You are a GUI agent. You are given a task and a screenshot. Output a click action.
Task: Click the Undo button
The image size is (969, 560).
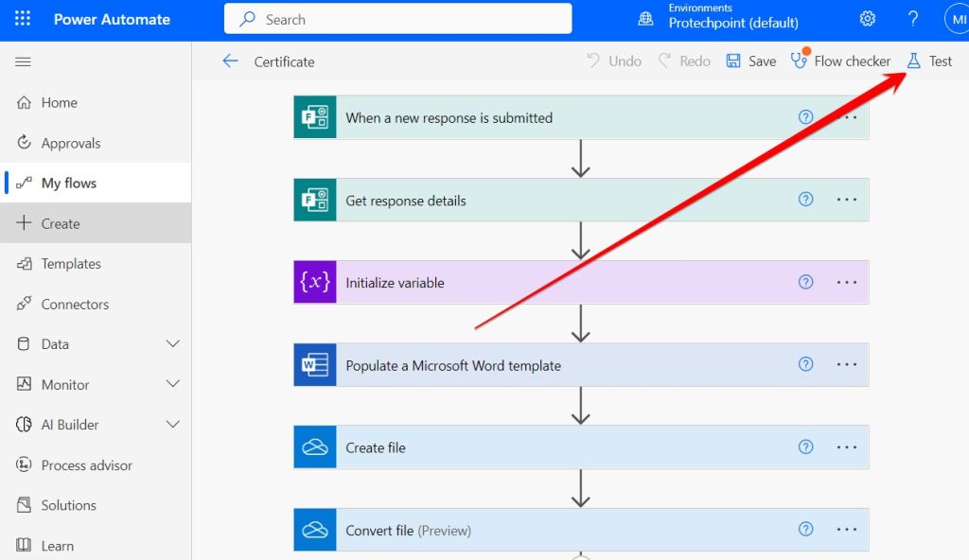pyautogui.click(x=613, y=61)
